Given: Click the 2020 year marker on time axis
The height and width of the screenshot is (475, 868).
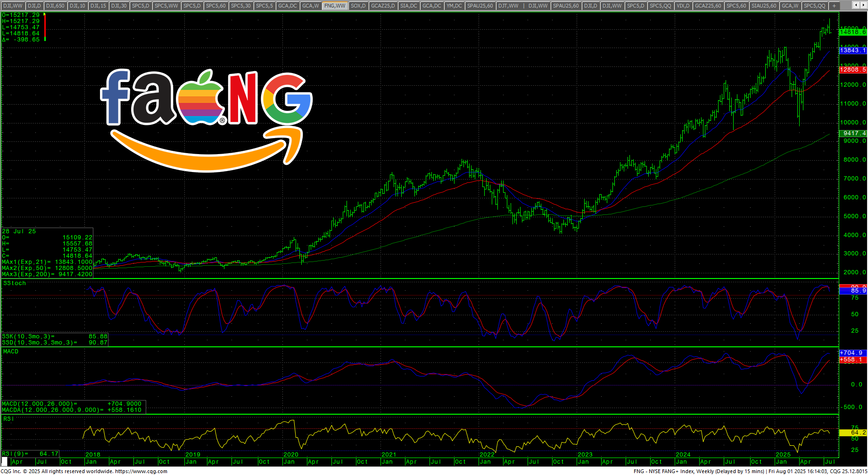Looking at the screenshot, I should point(291,455).
